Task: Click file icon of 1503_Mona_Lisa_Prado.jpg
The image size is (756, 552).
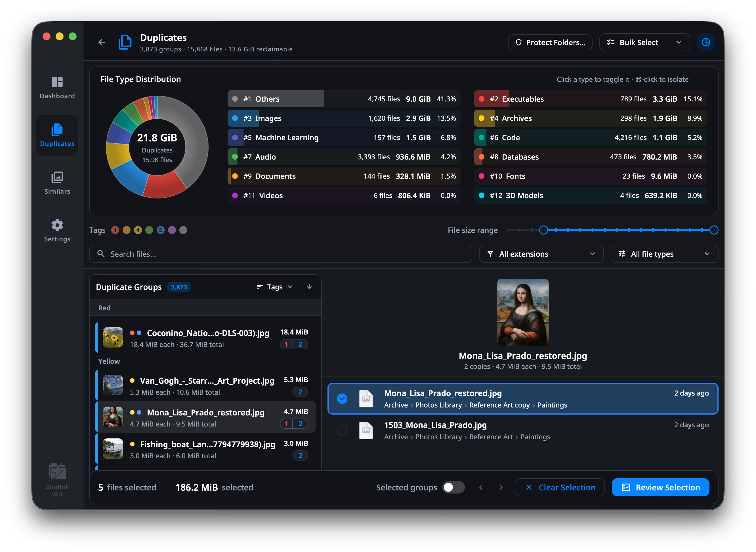Action: click(x=366, y=430)
